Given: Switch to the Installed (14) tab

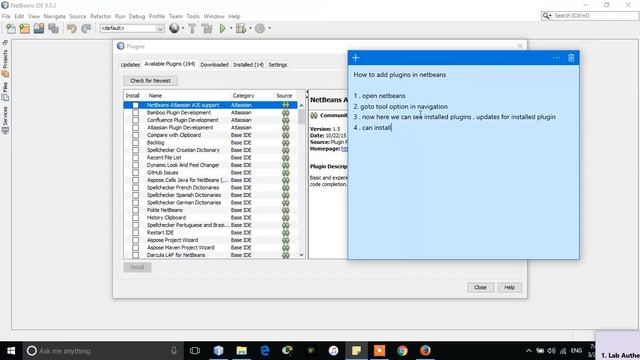Looking at the screenshot, I should pos(248,65).
